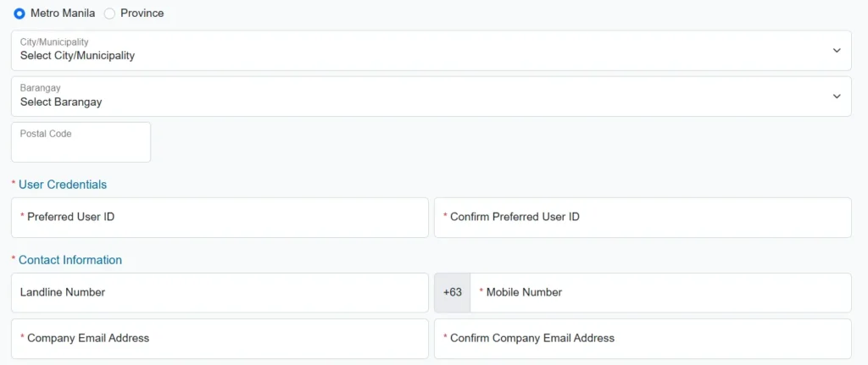Image resolution: width=868 pixels, height=365 pixels.
Task: Click the Company Email Address field
Action: 220,339
